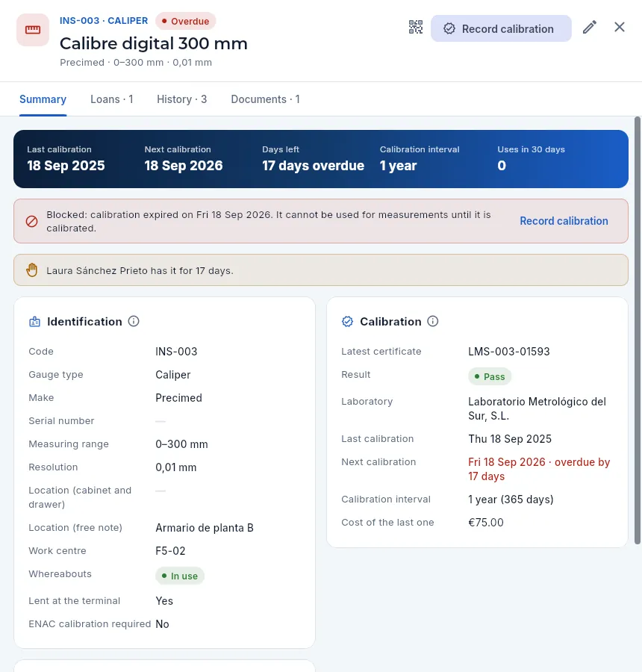Close the gauge detail panel
642x672 pixels.
click(620, 28)
